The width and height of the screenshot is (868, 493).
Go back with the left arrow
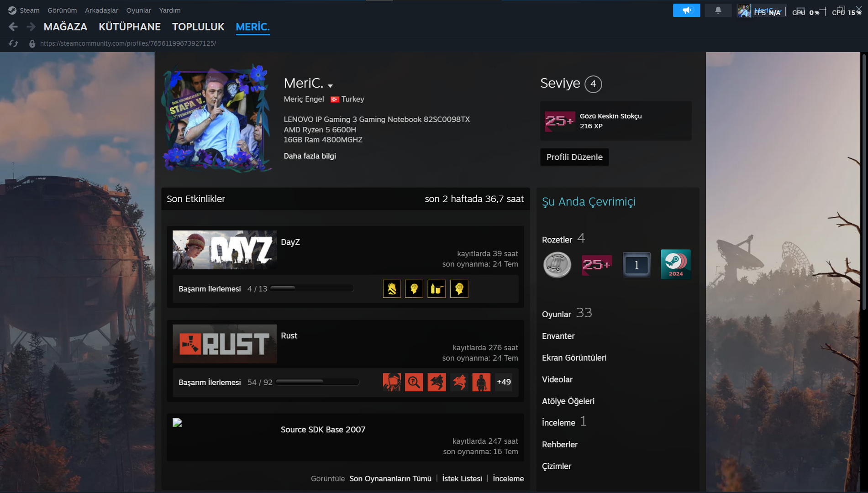pos(13,27)
